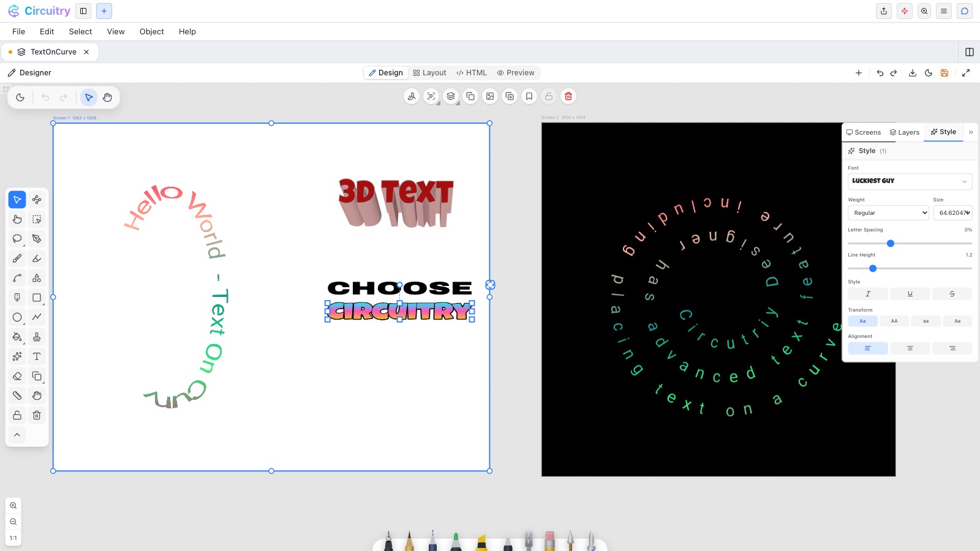Open the hamburger menu at top right
The height and width of the screenshot is (551, 980).
tap(944, 11)
